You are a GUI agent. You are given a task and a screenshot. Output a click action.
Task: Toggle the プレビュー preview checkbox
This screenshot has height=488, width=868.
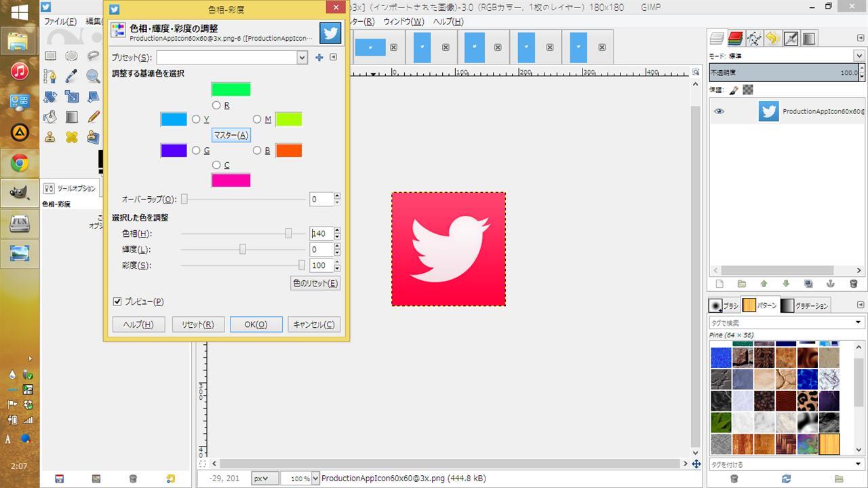point(117,301)
